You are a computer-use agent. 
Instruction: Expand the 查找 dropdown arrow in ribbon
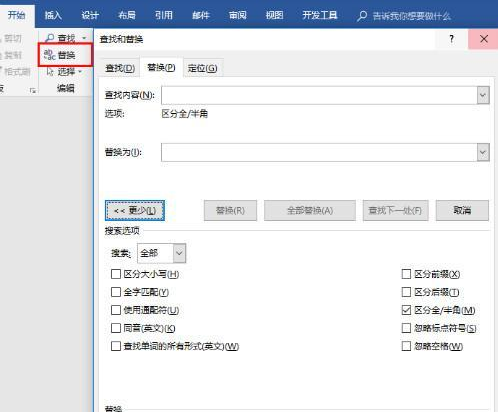84,38
